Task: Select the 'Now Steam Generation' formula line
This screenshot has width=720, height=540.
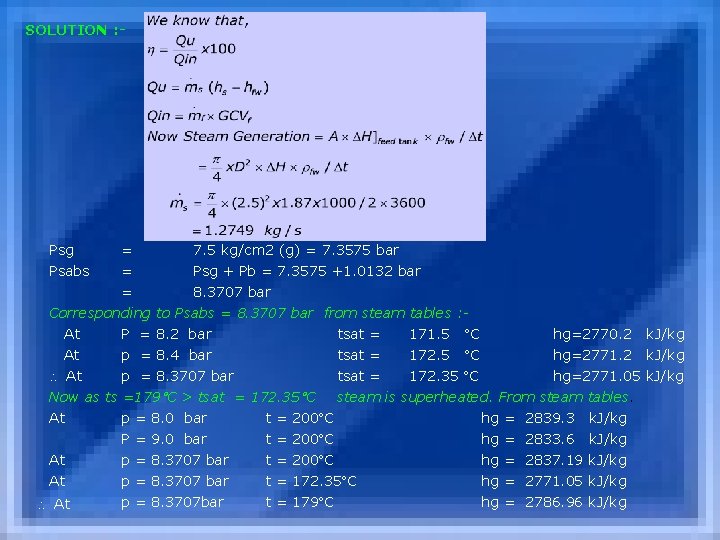Action: click(315, 137)
